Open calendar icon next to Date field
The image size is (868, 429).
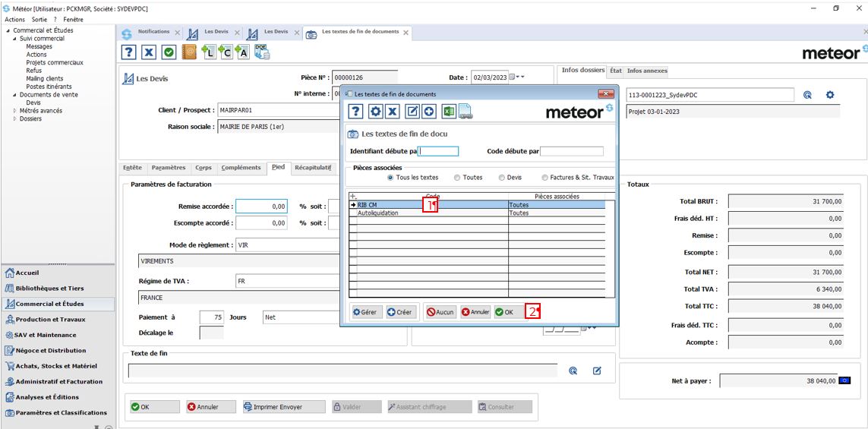[x=512, y=77]
